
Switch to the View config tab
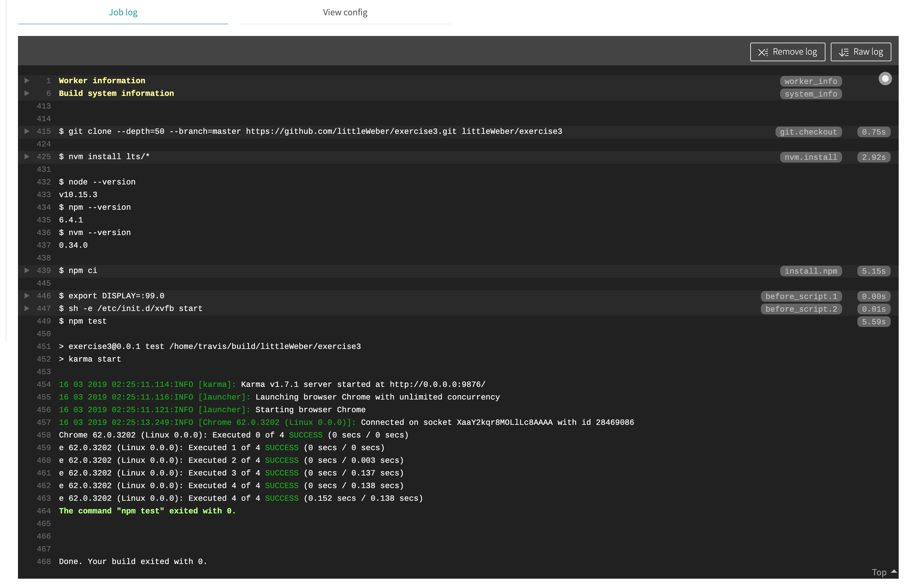click(x=345, y=12)
